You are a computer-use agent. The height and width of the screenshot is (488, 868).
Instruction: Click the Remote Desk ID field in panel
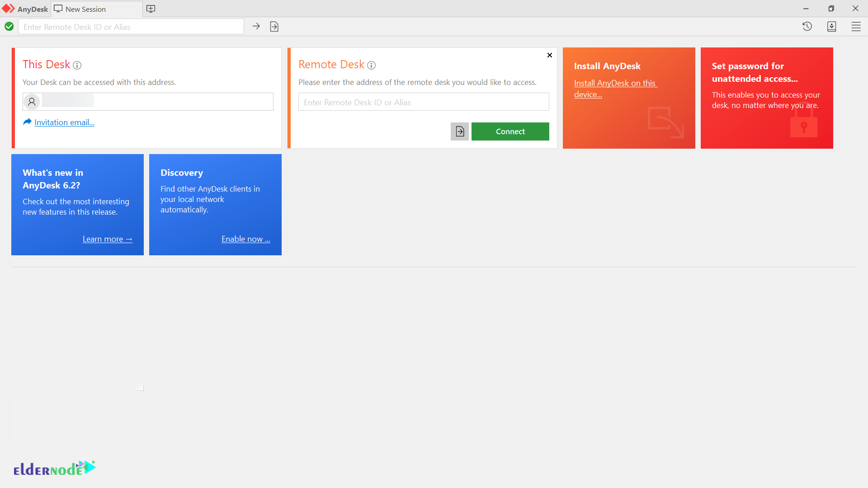coord(424,102)
